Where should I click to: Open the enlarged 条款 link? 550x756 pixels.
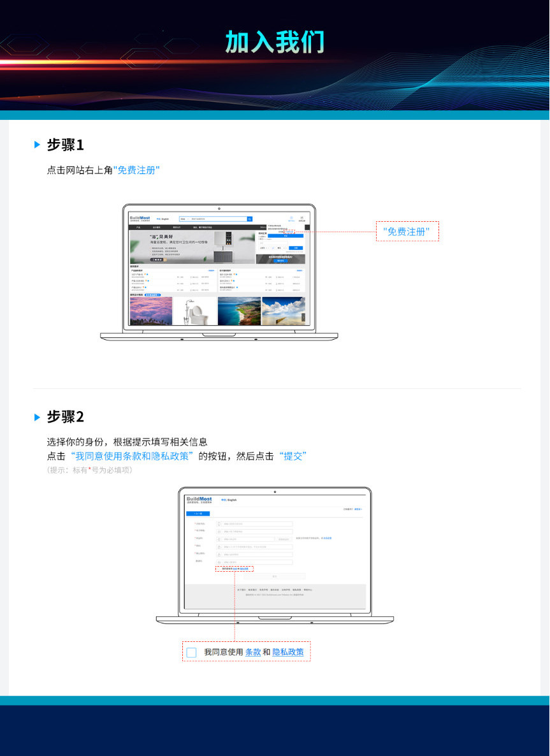point(253,652)
